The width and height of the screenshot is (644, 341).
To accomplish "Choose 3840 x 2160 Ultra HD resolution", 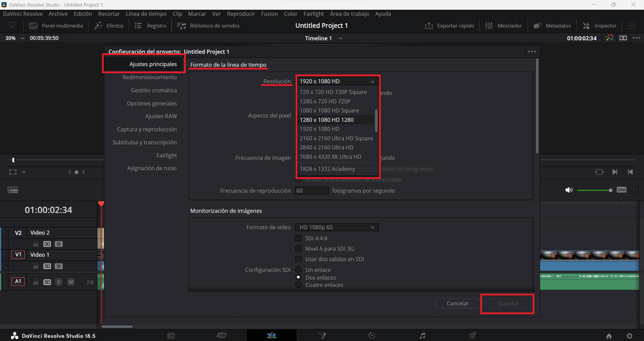I will click(336, 147).
